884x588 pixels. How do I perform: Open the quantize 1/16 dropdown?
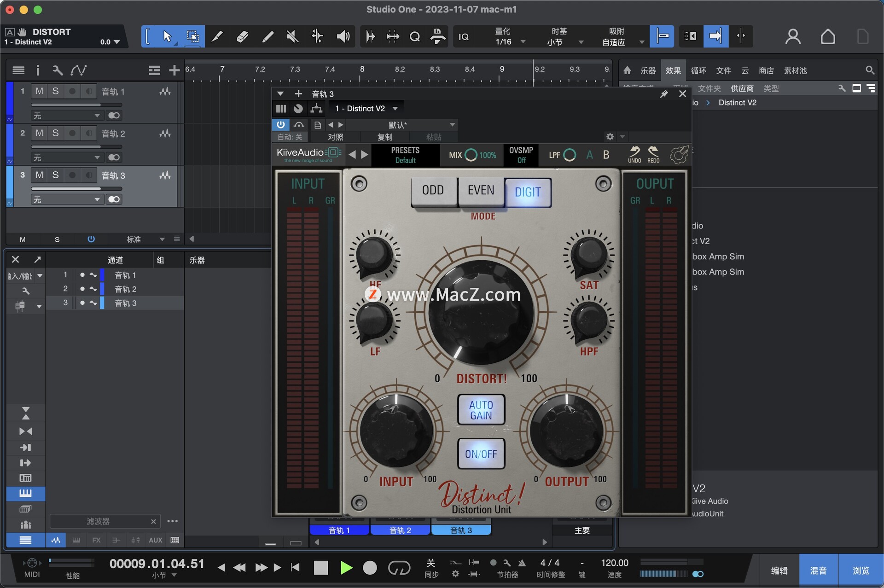click(x=523, y=42)
